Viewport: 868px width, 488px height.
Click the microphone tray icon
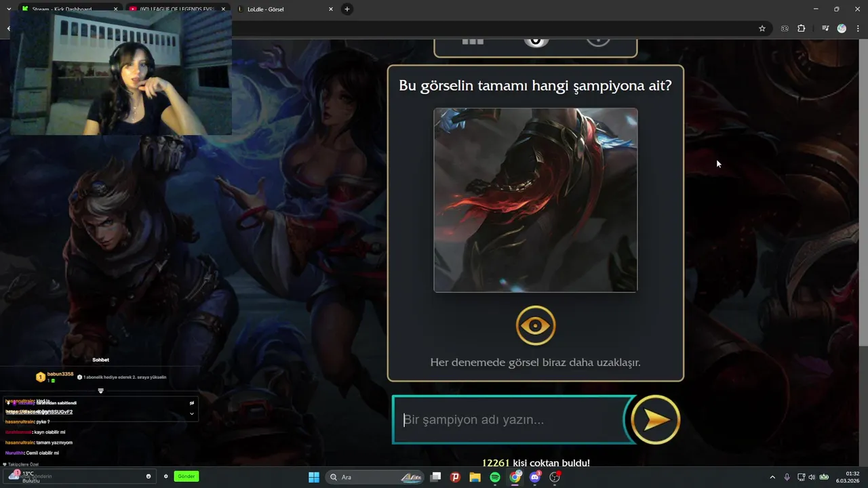787,477
